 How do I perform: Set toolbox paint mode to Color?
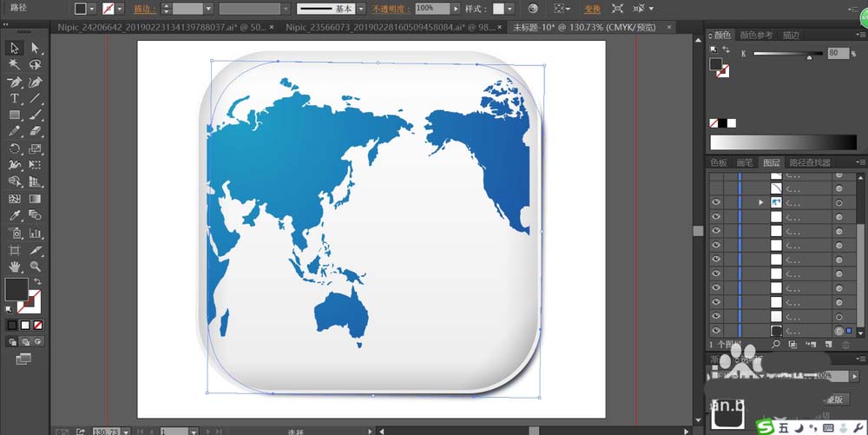coord(12,325)
